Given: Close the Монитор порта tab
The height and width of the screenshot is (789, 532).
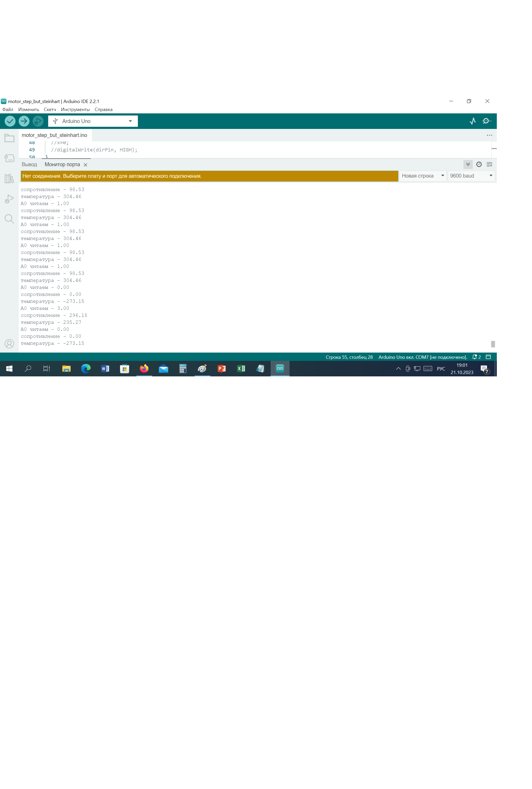Looking at the screenshot, I should (x=85, y=165).
